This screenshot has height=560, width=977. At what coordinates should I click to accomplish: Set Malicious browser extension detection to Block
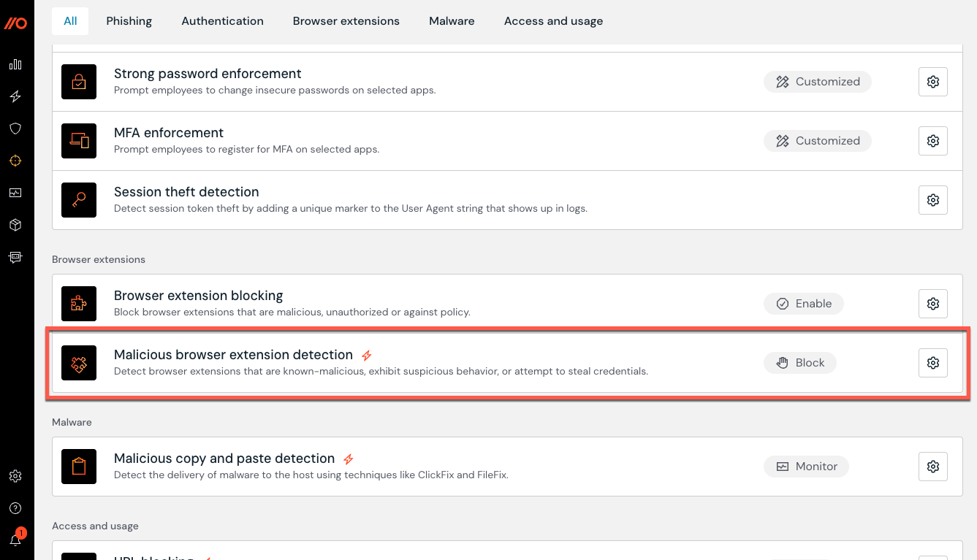click(800, 362)
